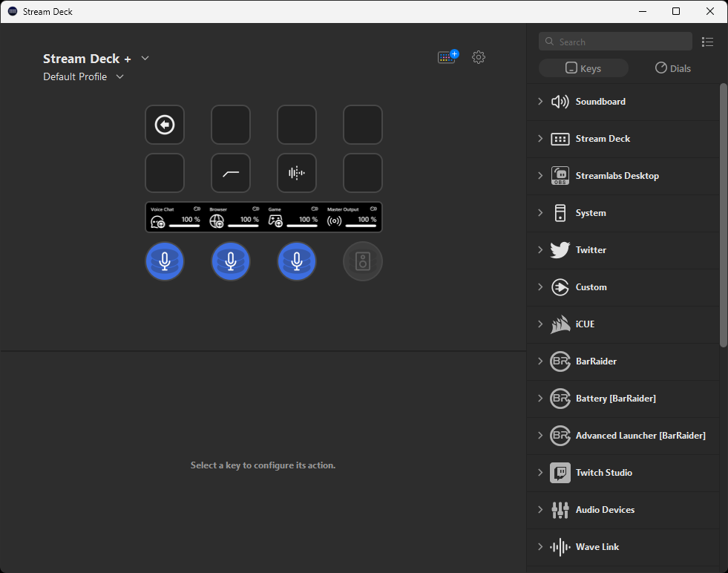Click the iCUE Corsair sails icon

point(560,324)
